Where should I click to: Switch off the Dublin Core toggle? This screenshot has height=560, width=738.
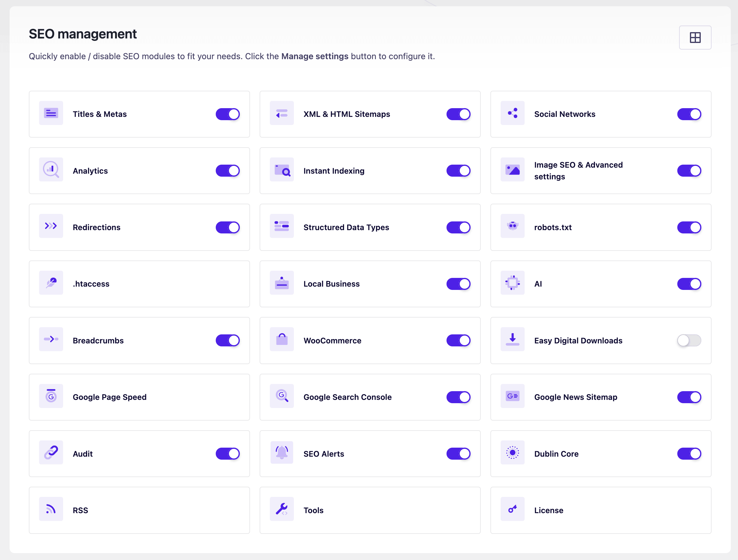pyautogui.click(x=689, y=454)
